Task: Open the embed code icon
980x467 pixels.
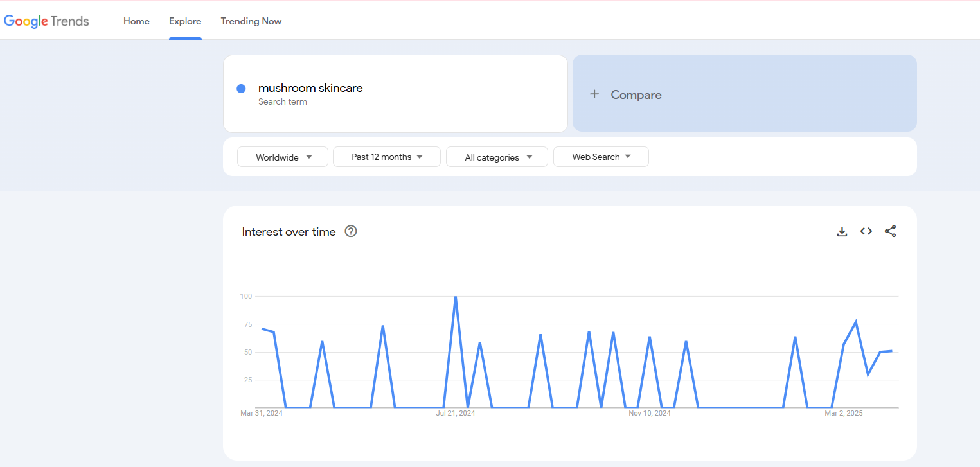Action: tap(866, 232)
